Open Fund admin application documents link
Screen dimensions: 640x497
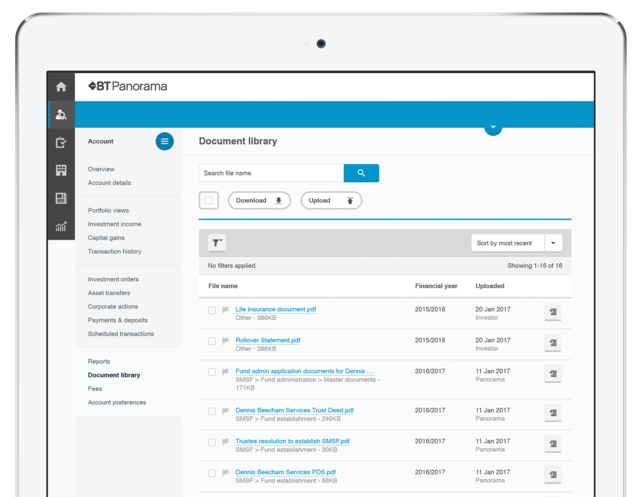[x=304, y=371]
